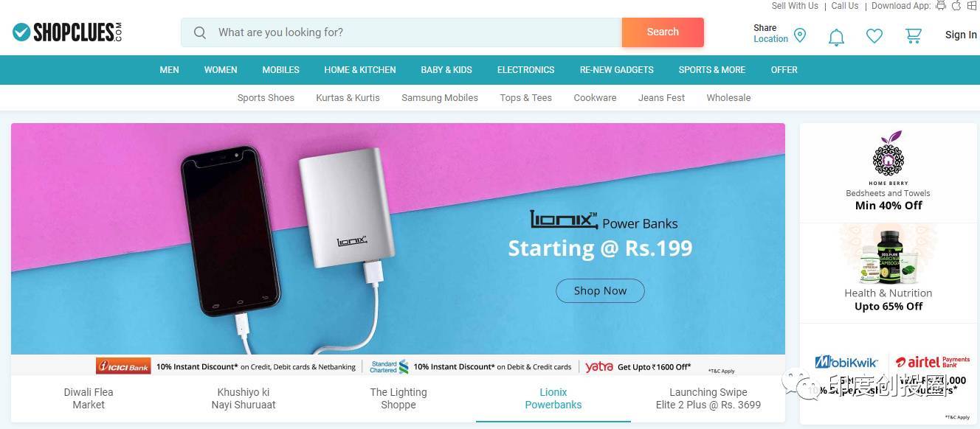Click the Windows download app icon
This screenshot has height=429, width=980.
(x=972, y=6)
